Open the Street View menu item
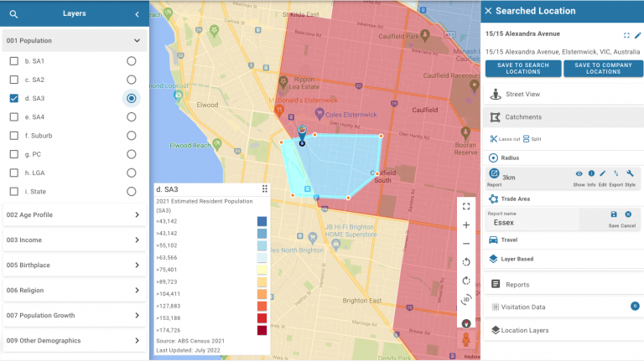644x361 pixels. [522, 95]
